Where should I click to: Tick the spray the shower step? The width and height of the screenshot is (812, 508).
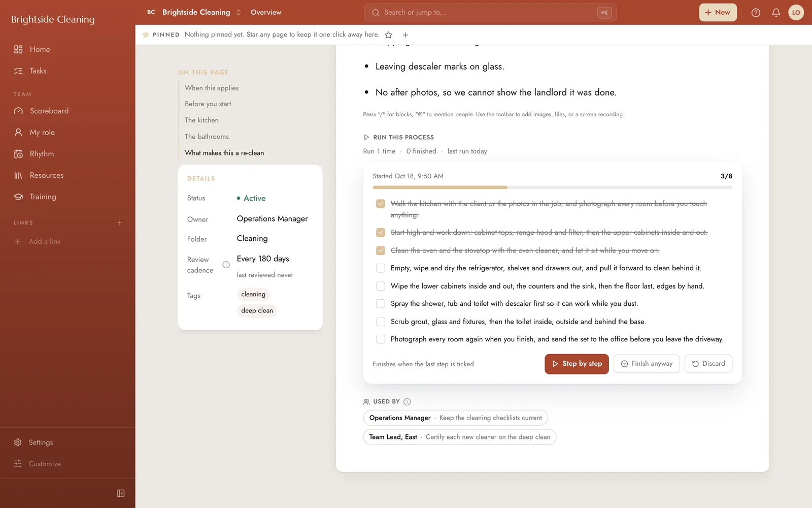(x=381, y=304)
